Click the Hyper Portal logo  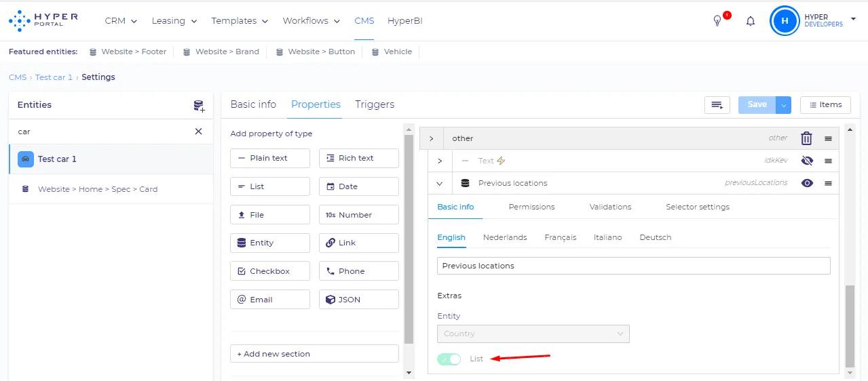pyautogui.click(x=43, y=20)
